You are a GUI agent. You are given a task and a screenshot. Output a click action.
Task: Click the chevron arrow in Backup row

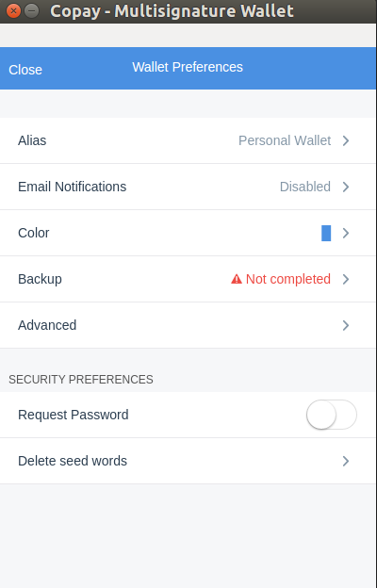[x=346, y=279]
